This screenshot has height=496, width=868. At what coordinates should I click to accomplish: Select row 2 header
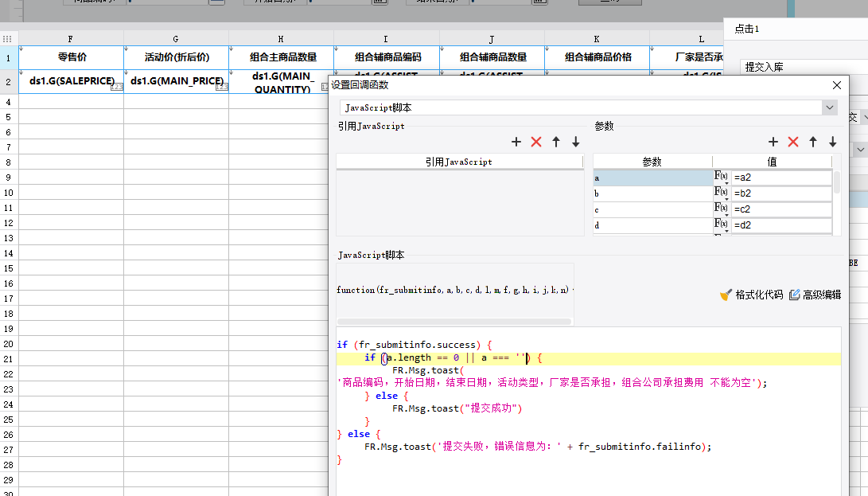point(9,82)
